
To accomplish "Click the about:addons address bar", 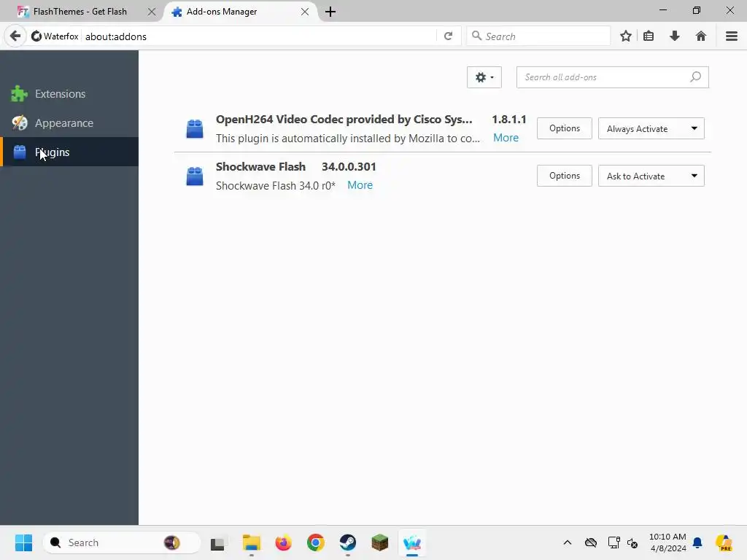I will tap(260, 36).
